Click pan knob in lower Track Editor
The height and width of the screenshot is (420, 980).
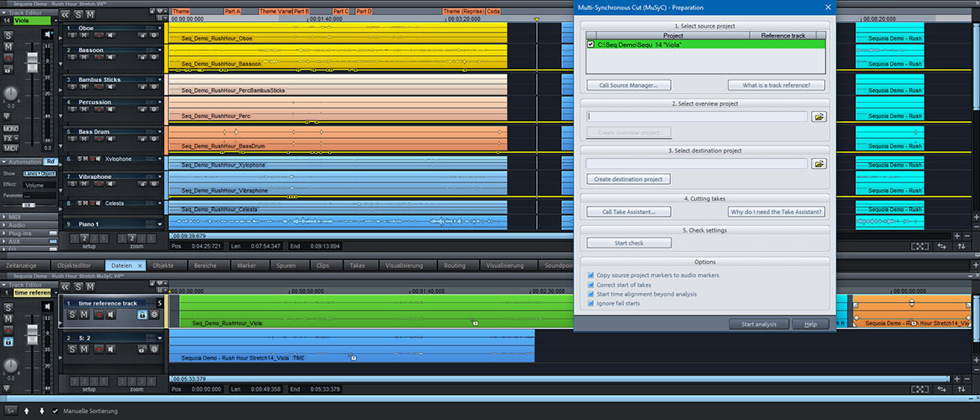(x=9, y=366)
